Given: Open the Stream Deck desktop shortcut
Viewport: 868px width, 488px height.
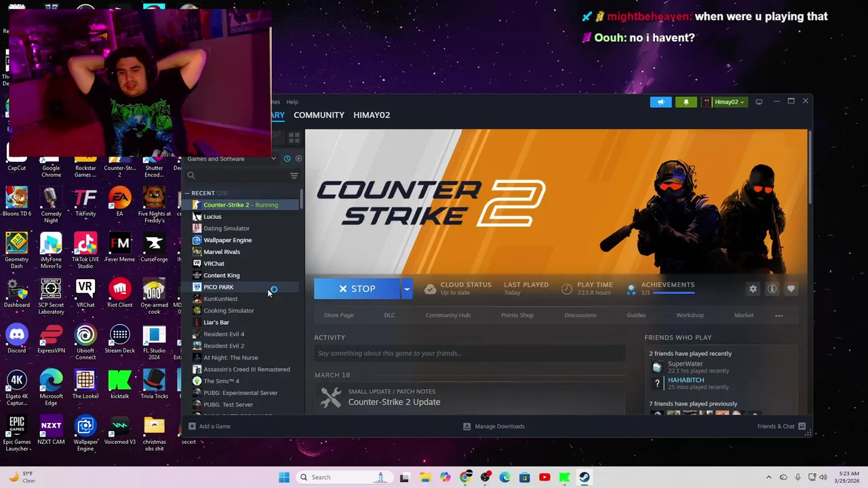Looking at the screenshot, I should pos(119,339).
